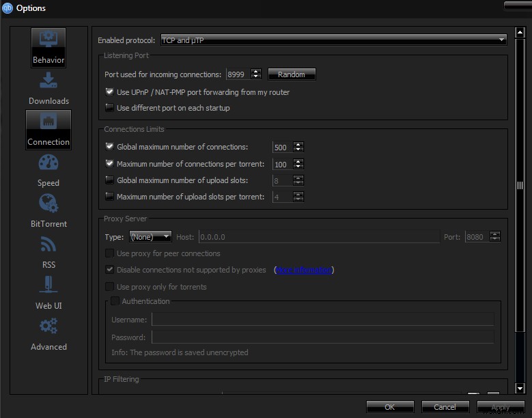Select the Web UI tab label
532x418 pixels.
coord(48,306)
